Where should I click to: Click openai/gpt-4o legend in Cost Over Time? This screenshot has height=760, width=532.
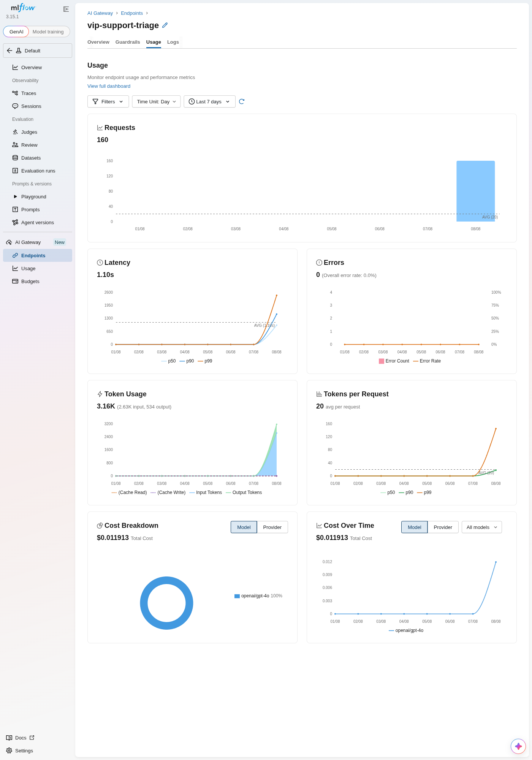tap(406, 630)
